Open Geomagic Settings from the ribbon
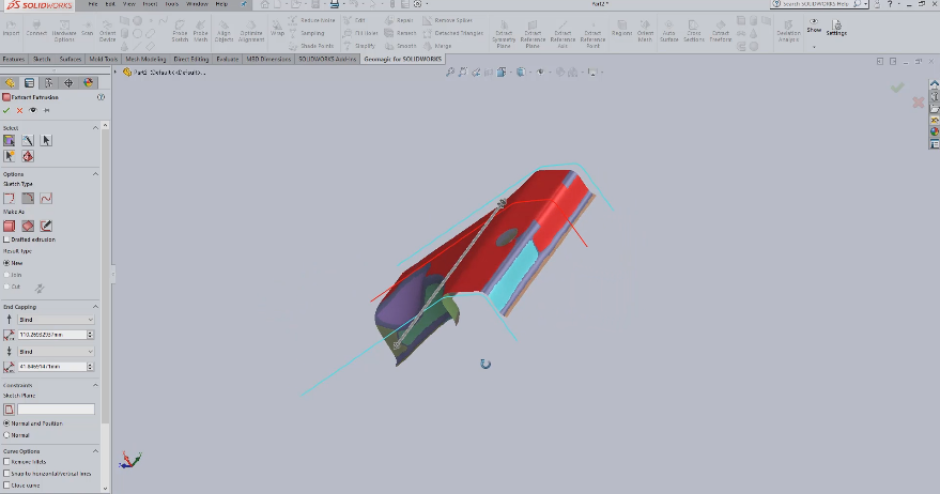The image size is (940, 494). [836, 26]
